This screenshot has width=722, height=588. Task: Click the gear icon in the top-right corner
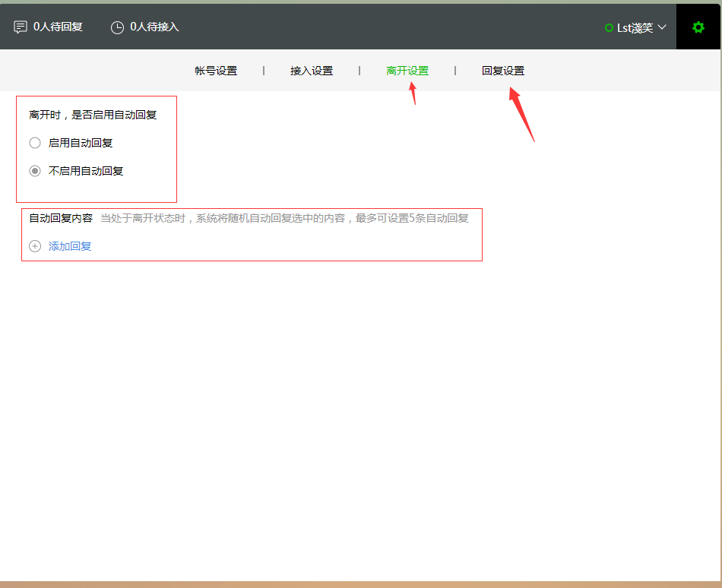pyautogui.click(x=698, y=27)
